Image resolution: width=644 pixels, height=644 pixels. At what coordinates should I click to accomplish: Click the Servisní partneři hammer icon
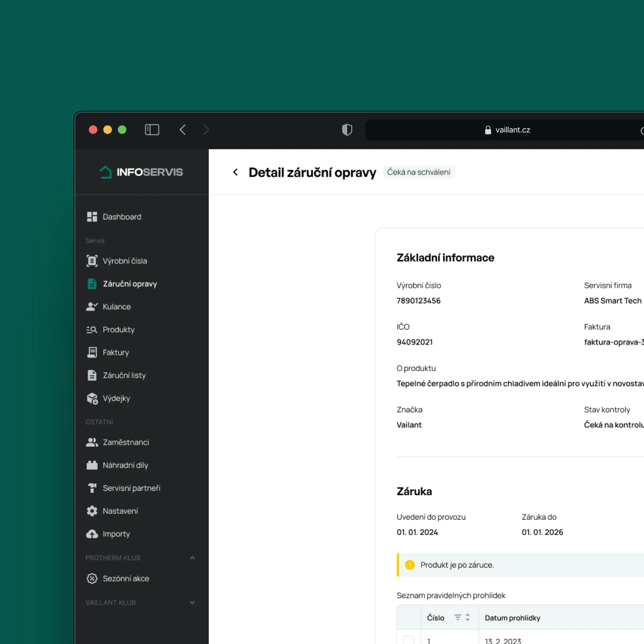click(x=92, y=488)
